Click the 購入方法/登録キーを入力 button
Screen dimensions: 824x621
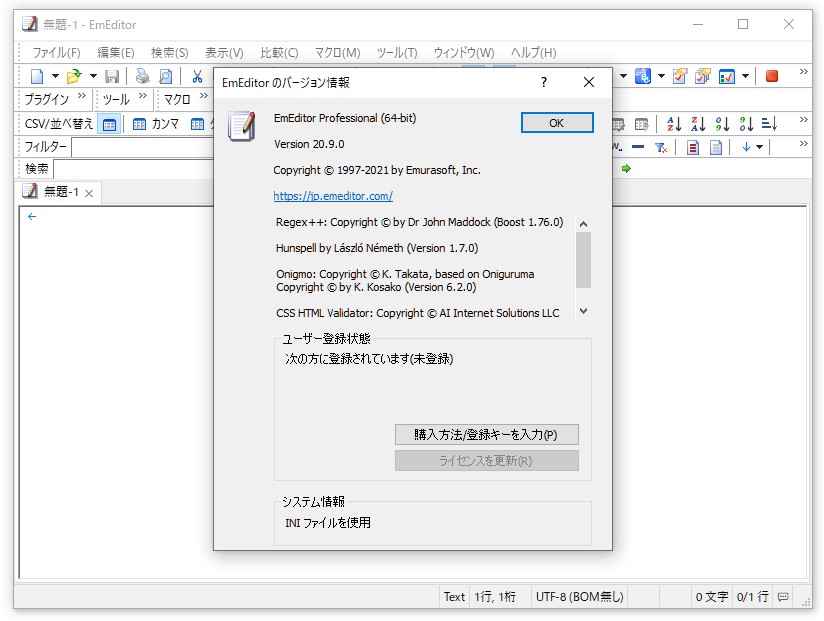487,434
